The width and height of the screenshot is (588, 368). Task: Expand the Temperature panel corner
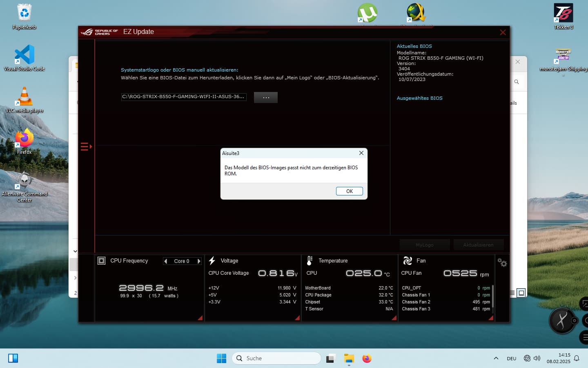tap(394, 317)
